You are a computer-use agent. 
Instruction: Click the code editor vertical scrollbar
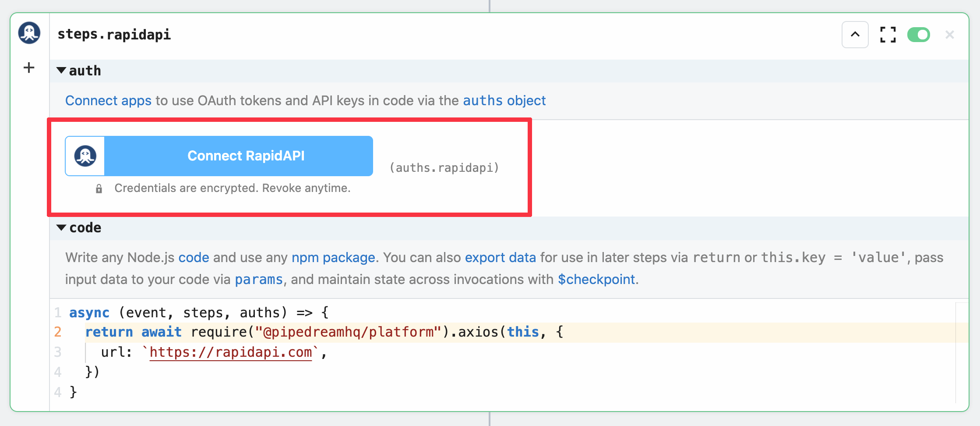click(x=962, y=353)
